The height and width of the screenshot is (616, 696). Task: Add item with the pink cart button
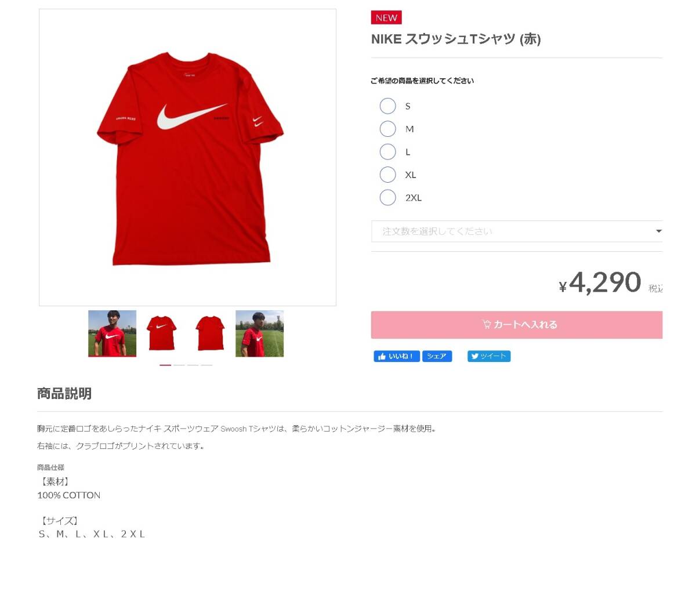pyautogui.click(x=517, y=325)
